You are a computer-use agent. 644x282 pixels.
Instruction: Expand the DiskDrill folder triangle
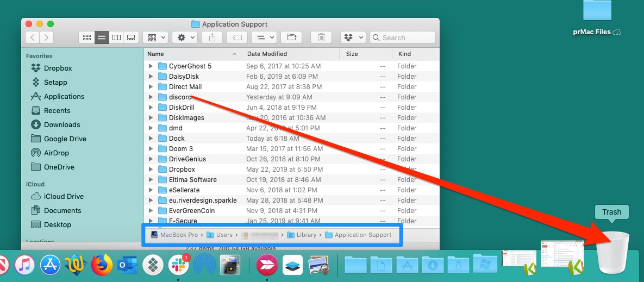151,108
